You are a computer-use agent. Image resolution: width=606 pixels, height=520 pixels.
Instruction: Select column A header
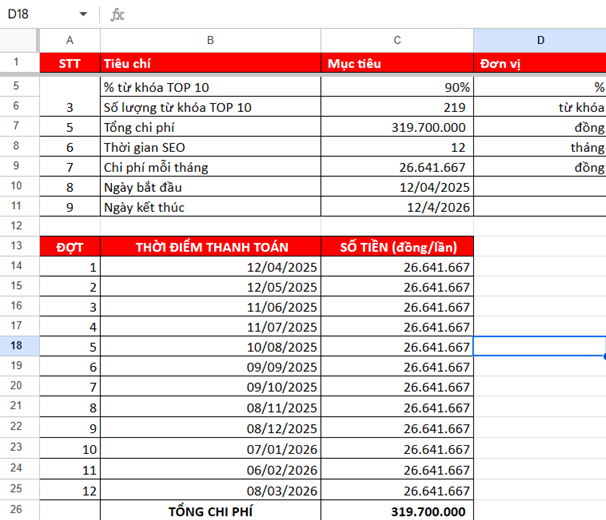coord(70,40)
